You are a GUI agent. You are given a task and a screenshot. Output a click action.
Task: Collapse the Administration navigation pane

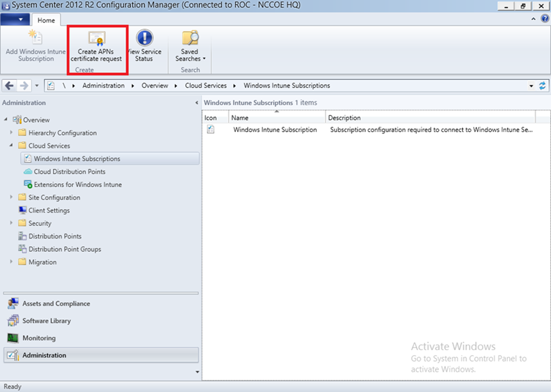pyautogui.click(x=197, y=103)
